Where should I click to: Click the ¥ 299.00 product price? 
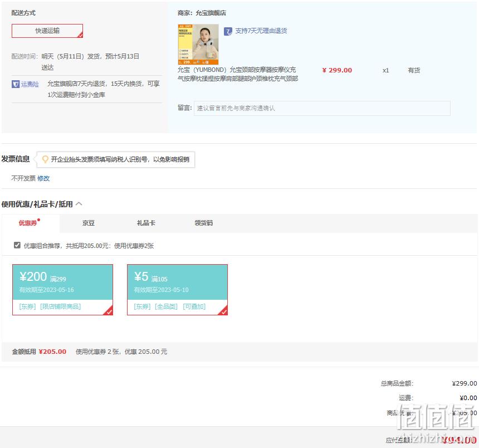click(x=337, y=70)
